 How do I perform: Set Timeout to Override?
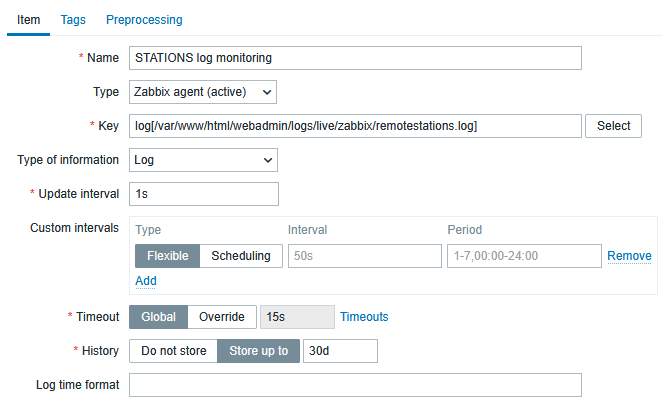pos(222,317)
